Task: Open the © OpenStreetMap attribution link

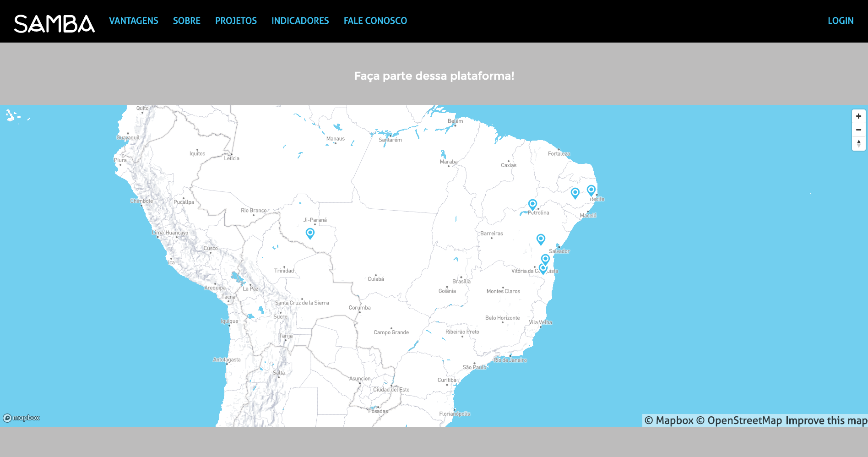Action: pyautogui.click(x=739, y=420)
